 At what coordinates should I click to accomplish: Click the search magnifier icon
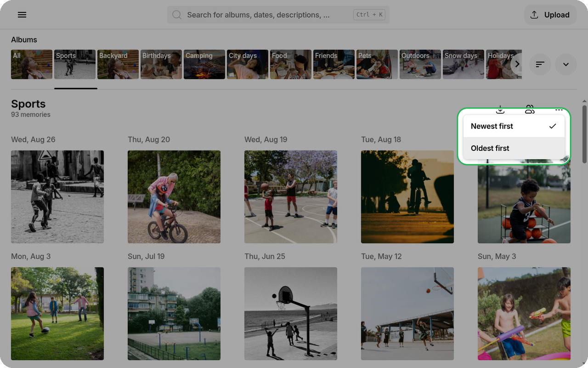coord(177,15)
